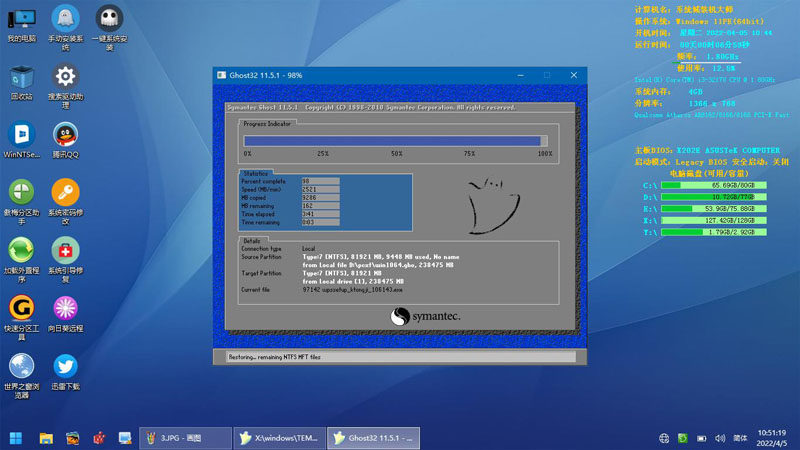The width and height of the screenshot is (800, 450).
Task: Launch the 一键系统安装 desktop shortcut
Action: click(109, 28)
